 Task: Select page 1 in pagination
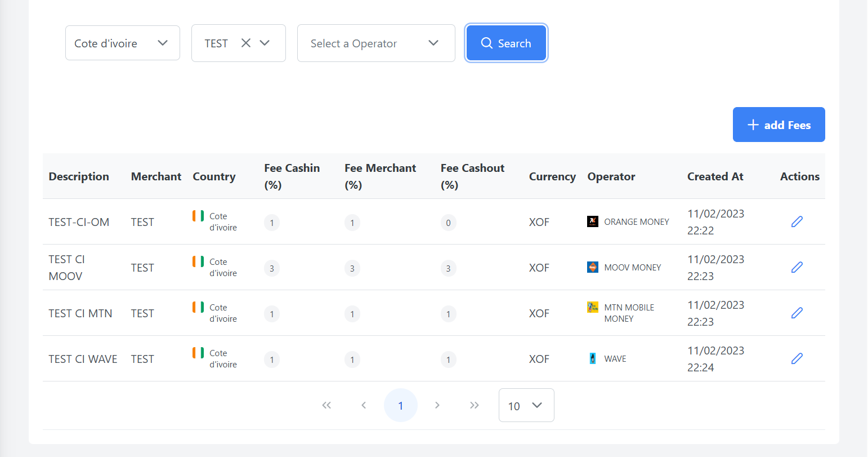tap(400, 405)
